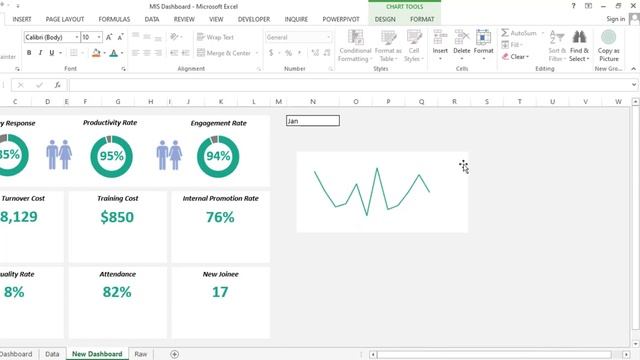Viewport: 640px width, 360px height.
Task: Open Sort & Filter
Action: click(x=557, y=46)
